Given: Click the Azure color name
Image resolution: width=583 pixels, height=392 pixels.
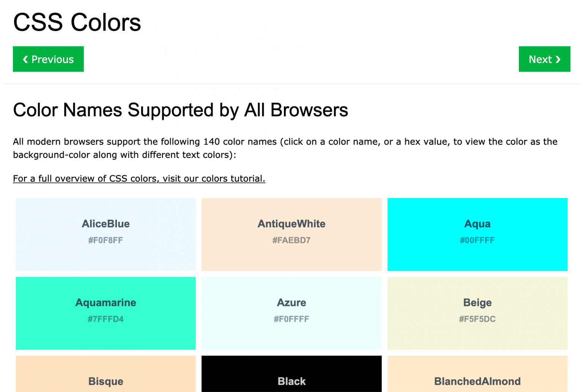Looking at the screenshot, I should point(291,302).
